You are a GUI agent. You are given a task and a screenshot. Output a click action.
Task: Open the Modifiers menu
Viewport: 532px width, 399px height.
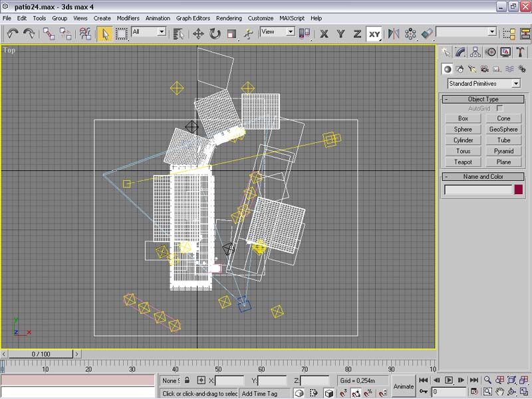[128, 19]
